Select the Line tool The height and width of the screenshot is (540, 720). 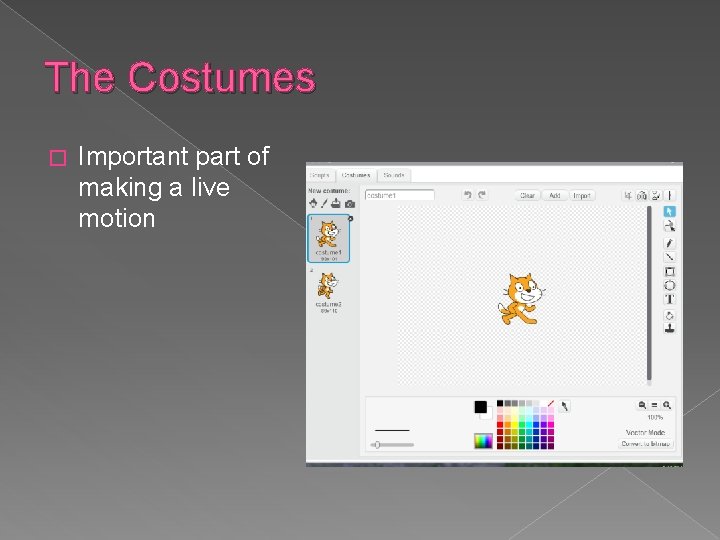pos(669,257)
